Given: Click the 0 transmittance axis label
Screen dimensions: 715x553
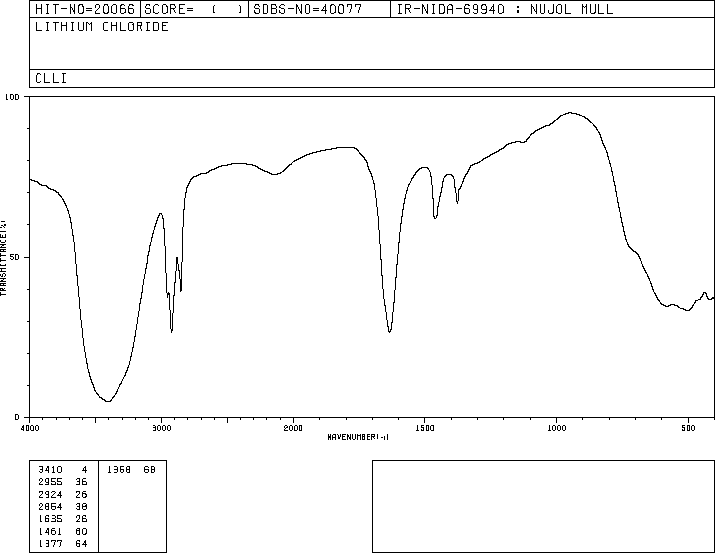Looking at the screenshot, I should (17, 417).
